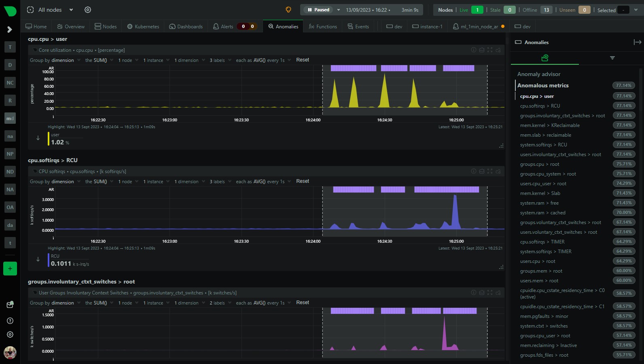Click fullscreen icon on cpu.softirqs chart
Screen dimensions: 644x364
490,171
